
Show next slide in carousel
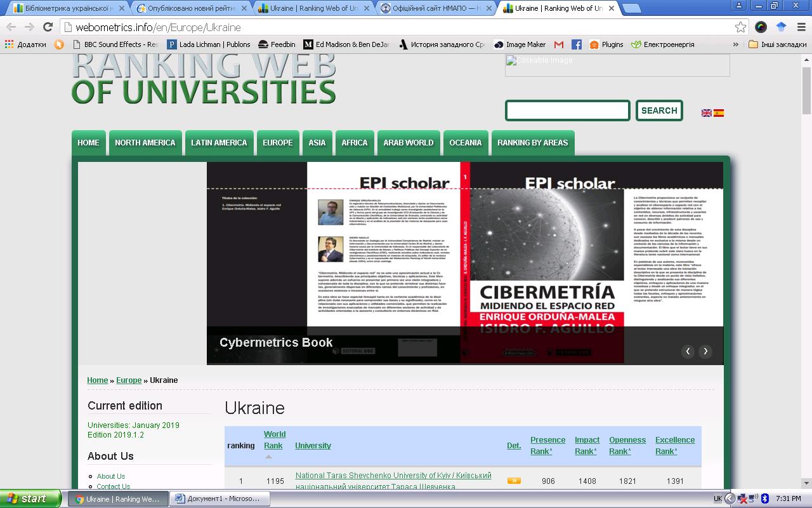705,351
